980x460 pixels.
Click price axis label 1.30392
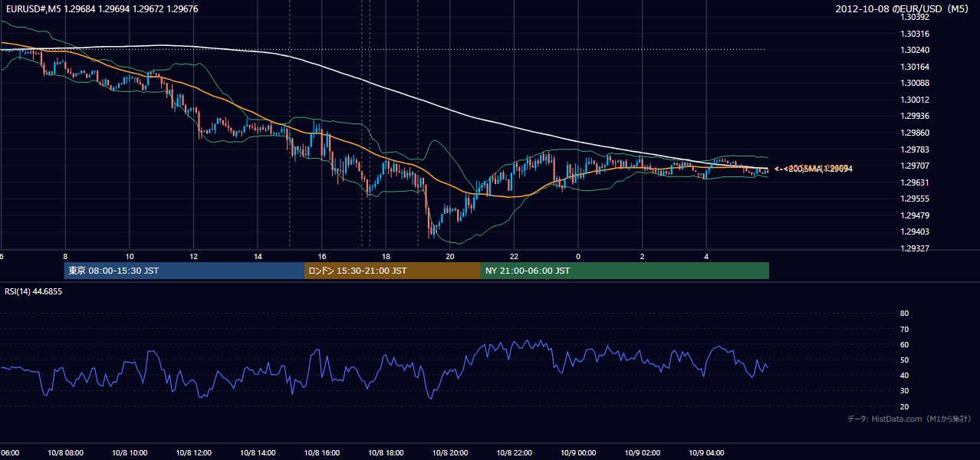click(916, 17)
